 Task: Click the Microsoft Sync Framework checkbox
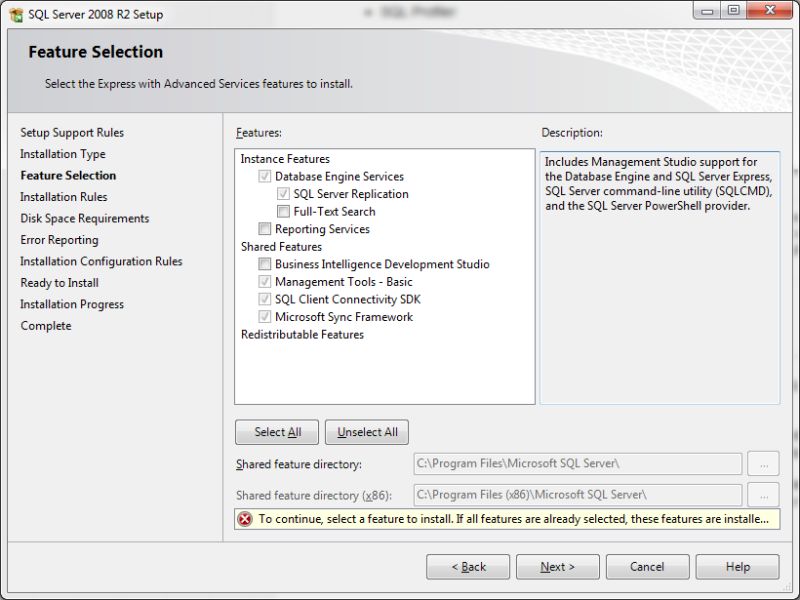coord(264,317)
